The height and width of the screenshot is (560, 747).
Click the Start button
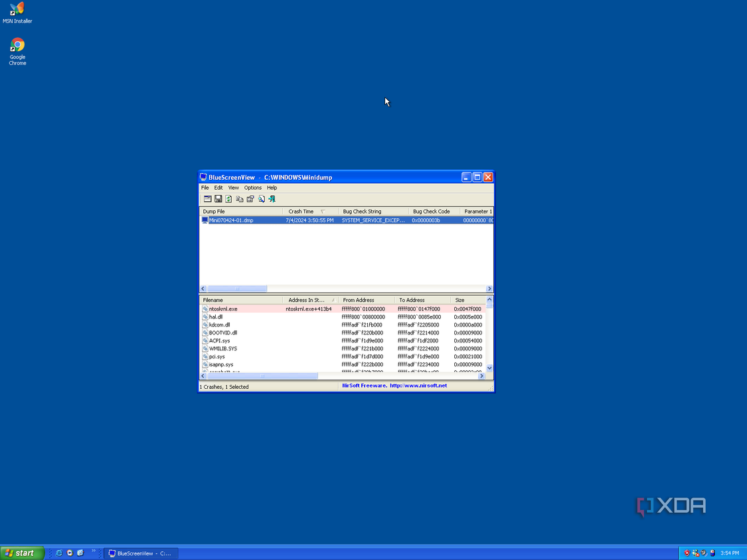22,553
